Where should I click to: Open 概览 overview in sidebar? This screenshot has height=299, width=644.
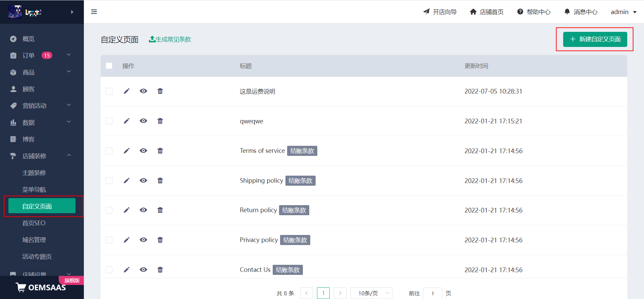(42, 39)
